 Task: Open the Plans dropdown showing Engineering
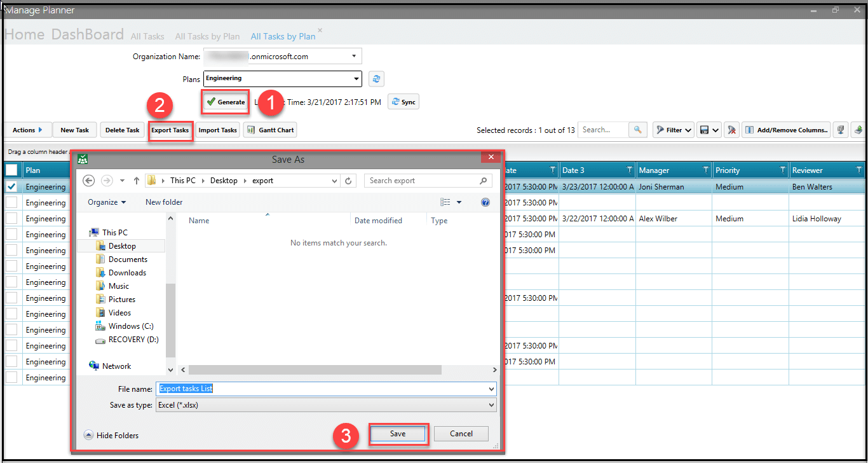pyautogui.click(x=356, y=79)
